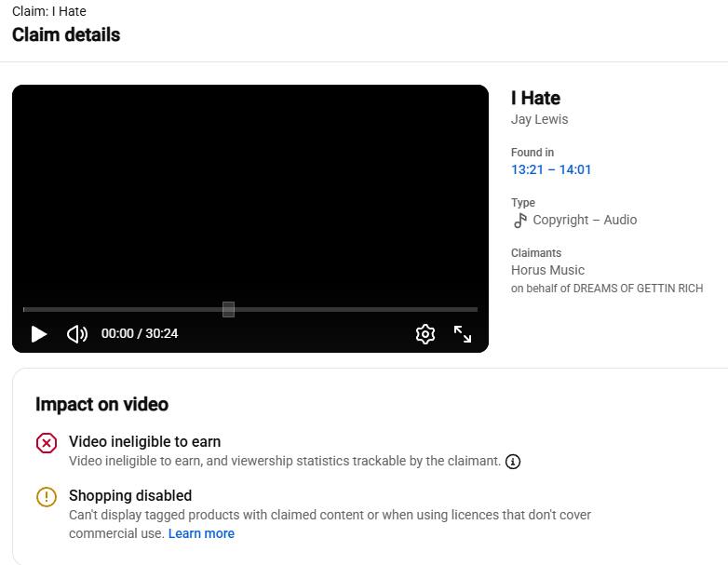
Task: Click description about viewership statistics trackable
Action: coord(285,461)
